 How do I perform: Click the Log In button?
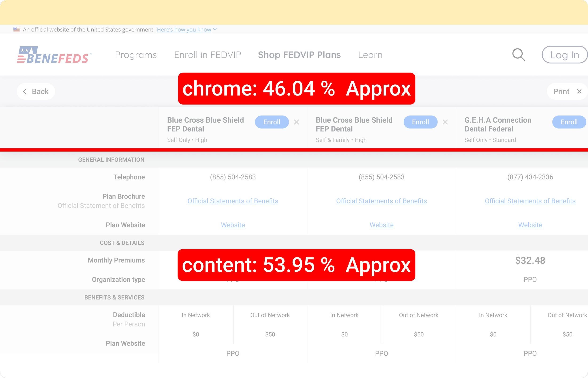[x=565, y=55]
